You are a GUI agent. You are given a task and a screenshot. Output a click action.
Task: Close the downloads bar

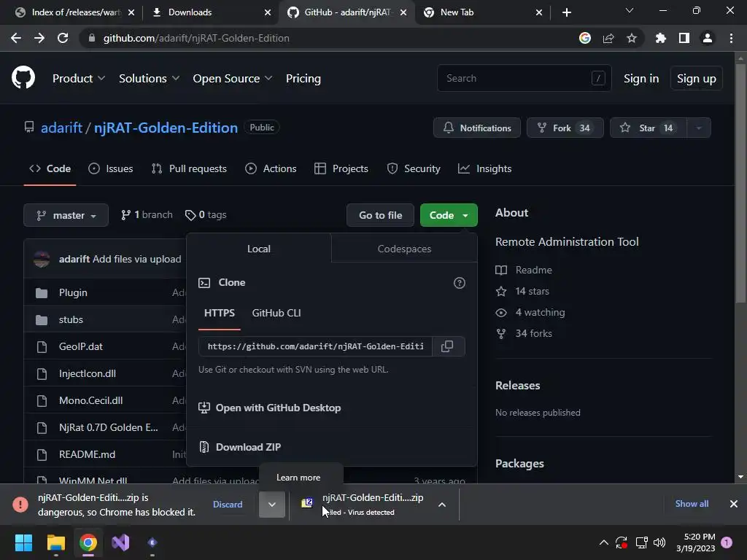coord(734,504)
